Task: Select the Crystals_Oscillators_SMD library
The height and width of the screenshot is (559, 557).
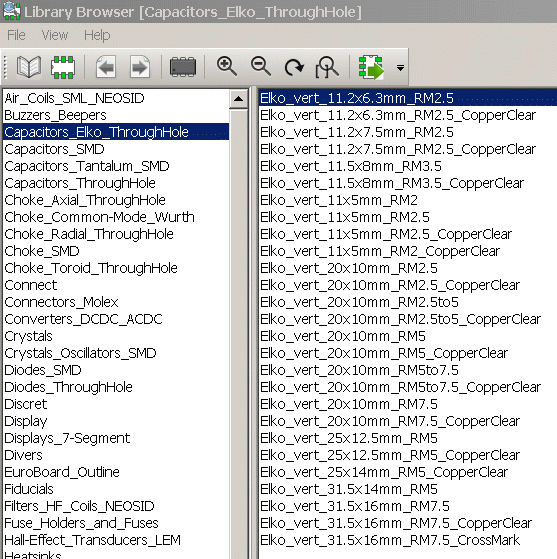Action: tap(80, 353)
